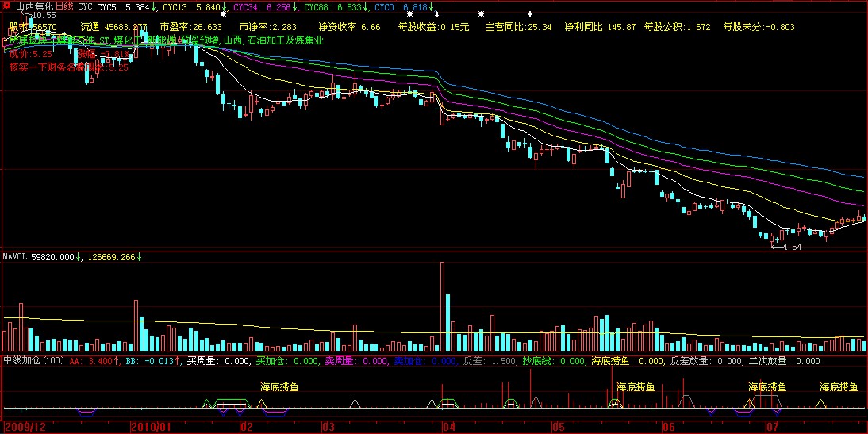Click the green down arrow after CYC5 value
This screenshot has height=434, width=868.
click(x=154, y=6)
